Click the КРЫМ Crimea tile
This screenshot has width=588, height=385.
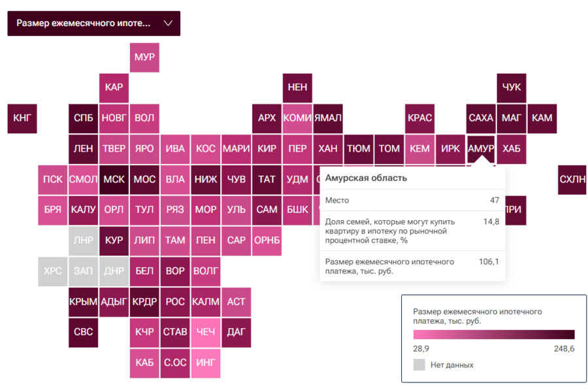(83, 301)
